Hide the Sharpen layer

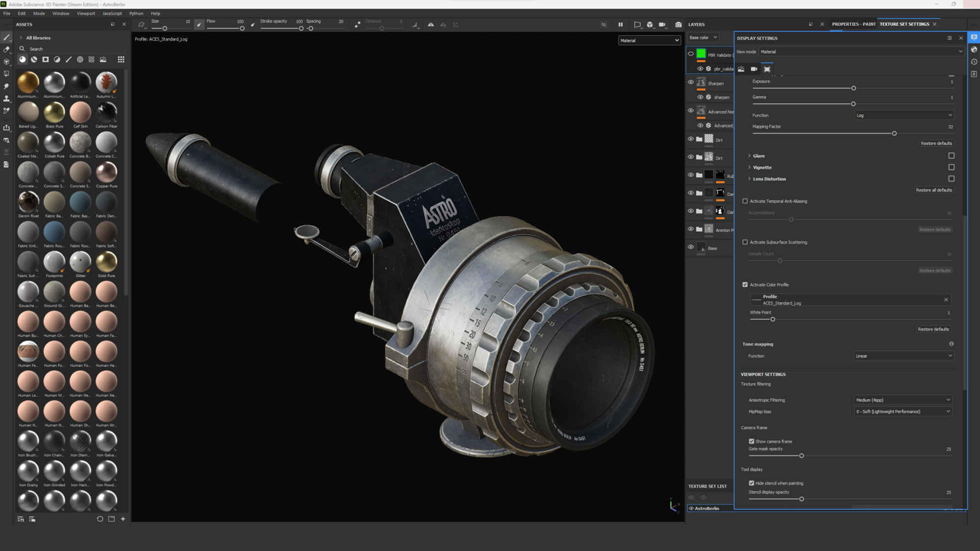pyautogui.click(x=690, y=82)
